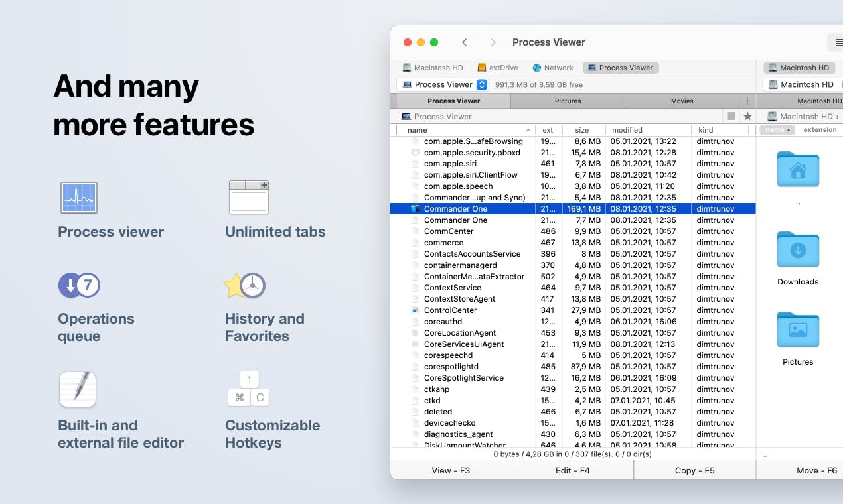This screenshot has width=843, height=504.
Task: Open the Pictures folder icon
Action: 798,330
